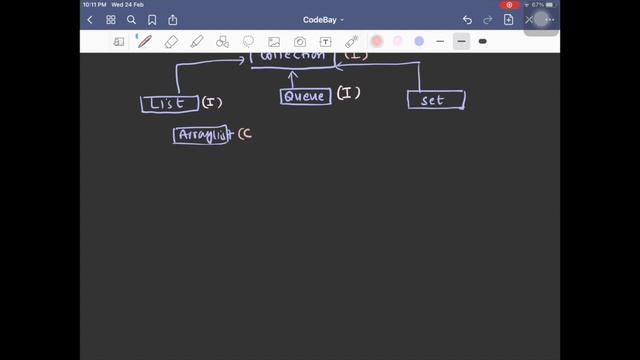This screenshot has width=640, height=360.
Task: Bookmark the current page
Action: [152, 20]
